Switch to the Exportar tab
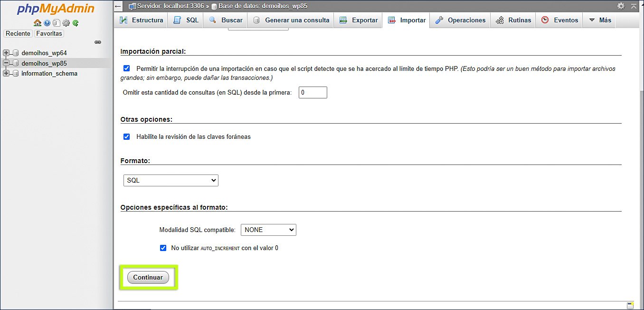The width and height of the screenshot is (644, 310). point(359,20)
